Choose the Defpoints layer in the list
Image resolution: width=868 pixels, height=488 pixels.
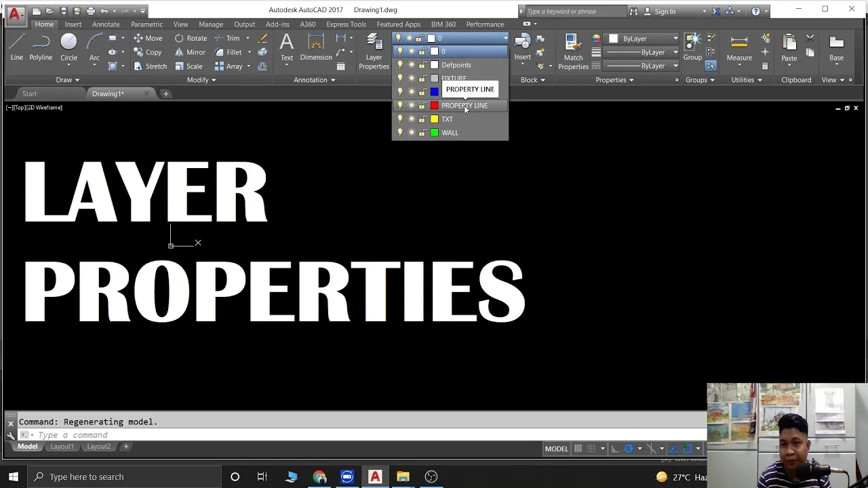point(450,65)
